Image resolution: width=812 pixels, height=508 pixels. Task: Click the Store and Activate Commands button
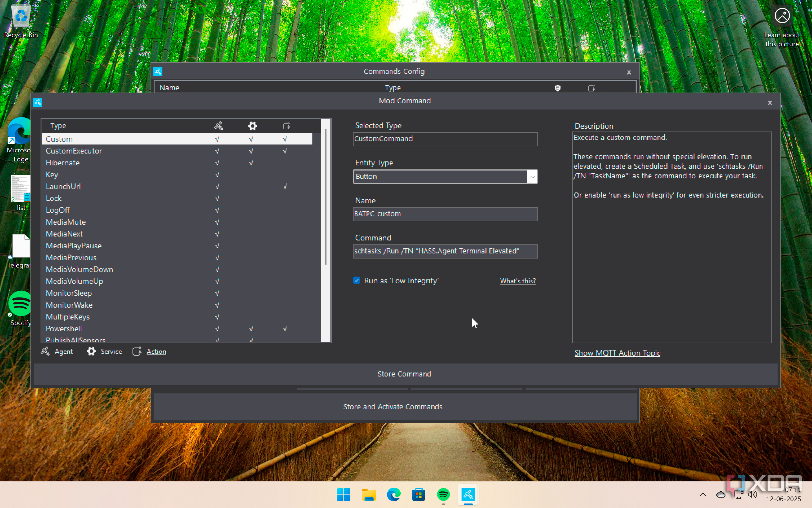click(x=395, y=406)
